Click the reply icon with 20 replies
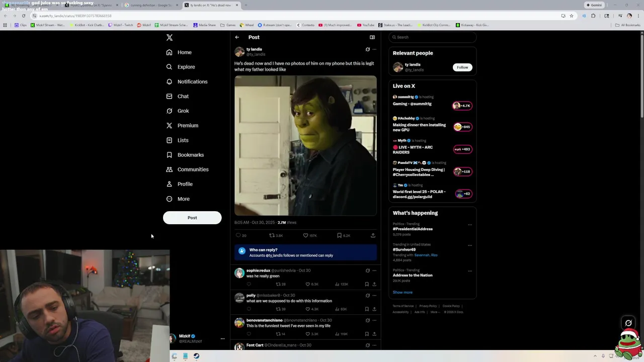Image resolution: width=644 pixels, height=362 pixels. 238,235
